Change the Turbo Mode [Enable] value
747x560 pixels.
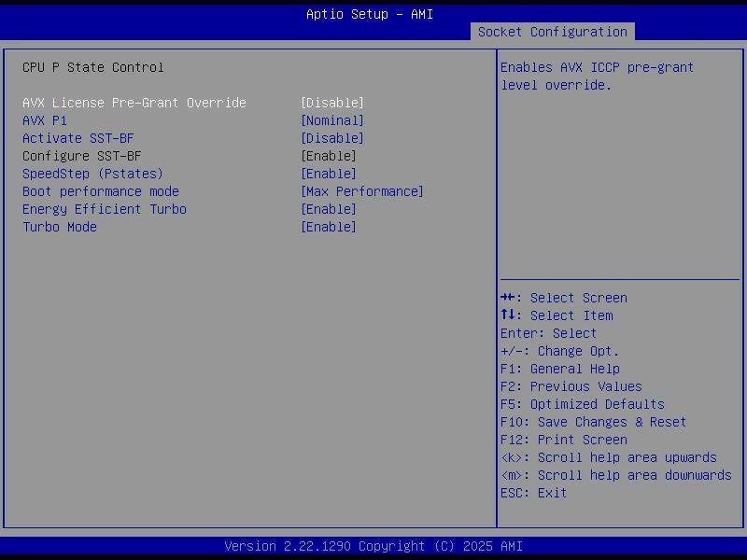coord(329,227)
